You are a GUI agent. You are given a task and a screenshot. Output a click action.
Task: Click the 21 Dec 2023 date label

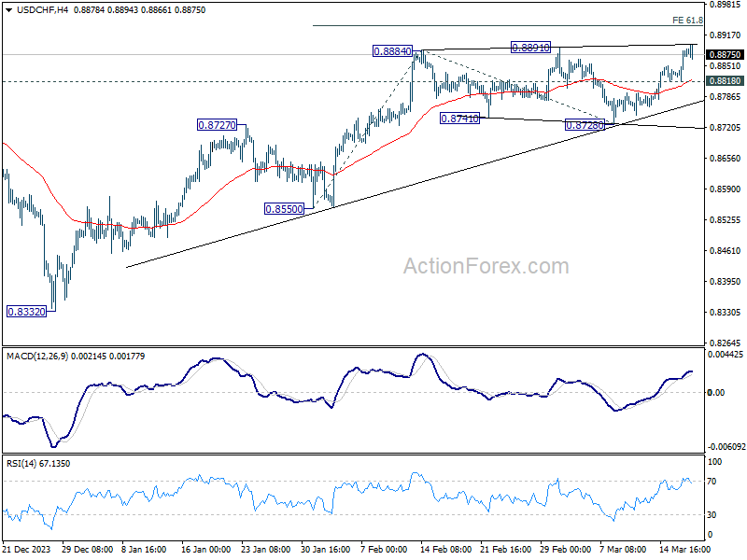(27, 549)
